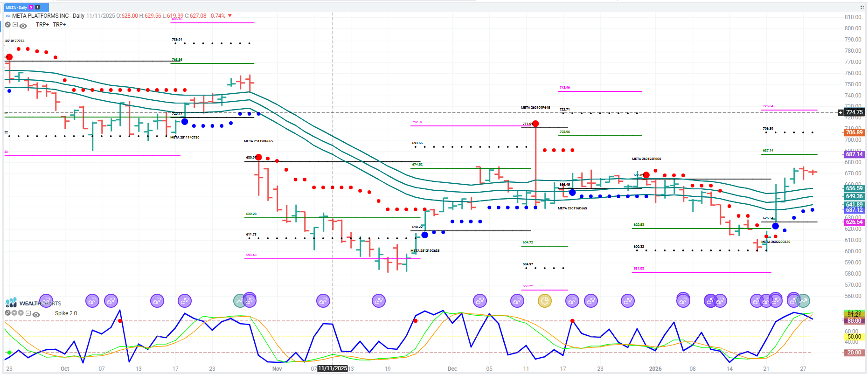868x374 pixels.
Task: Click the magenta S badge on chart tab
Action: (x=31, y=7)
